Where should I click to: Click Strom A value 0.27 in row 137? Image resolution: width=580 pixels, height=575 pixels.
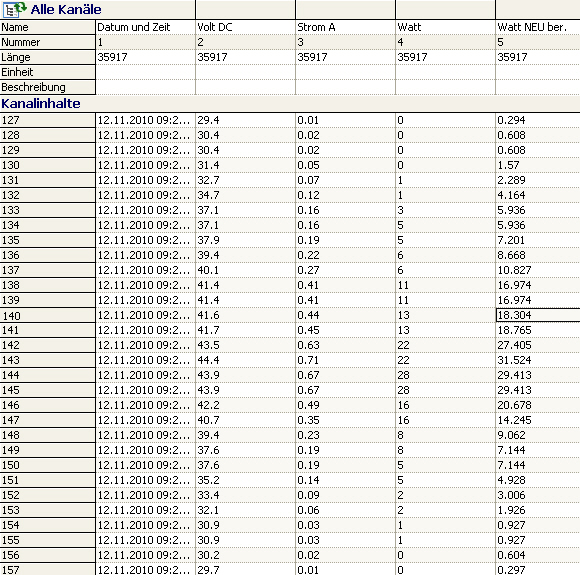tap(308, 270)
